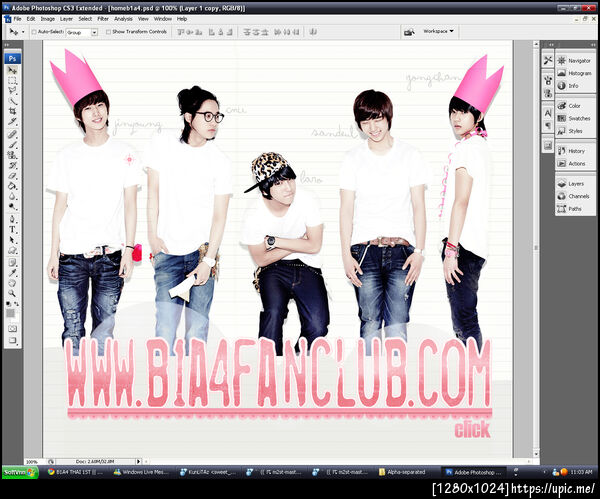600x499 pixels.
Task: Open Tool Presets collapsed panel icon
Action: pyautogui.click(x=548, y=60)
